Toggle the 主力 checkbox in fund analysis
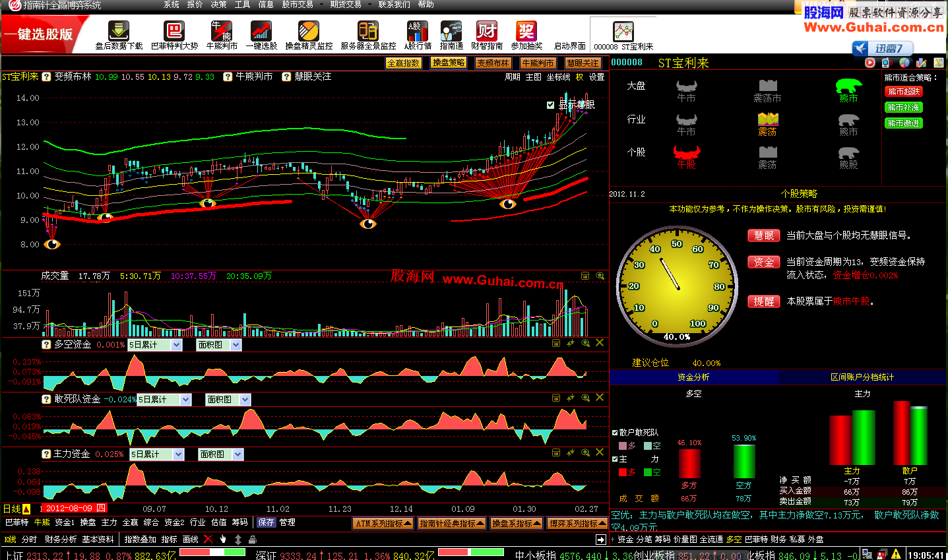 615,459
